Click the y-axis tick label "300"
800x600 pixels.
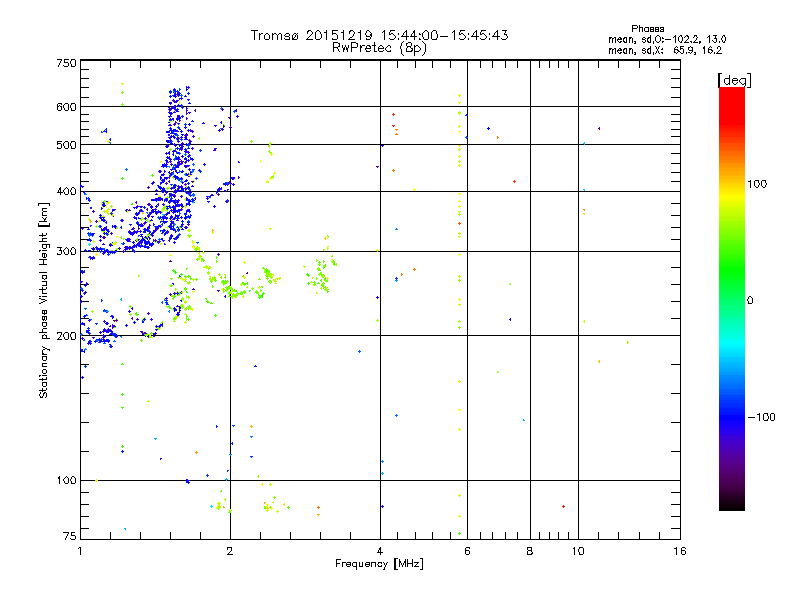(66, 252)
